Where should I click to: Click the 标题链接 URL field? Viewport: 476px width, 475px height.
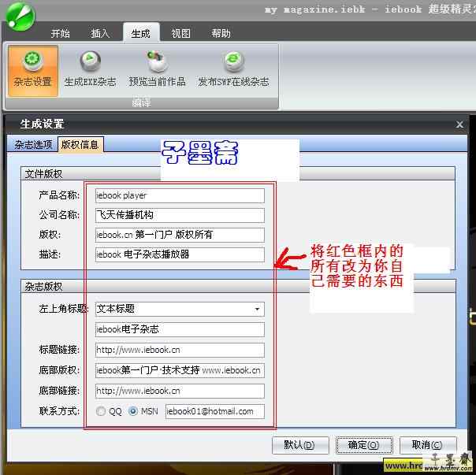pos(180,350)
